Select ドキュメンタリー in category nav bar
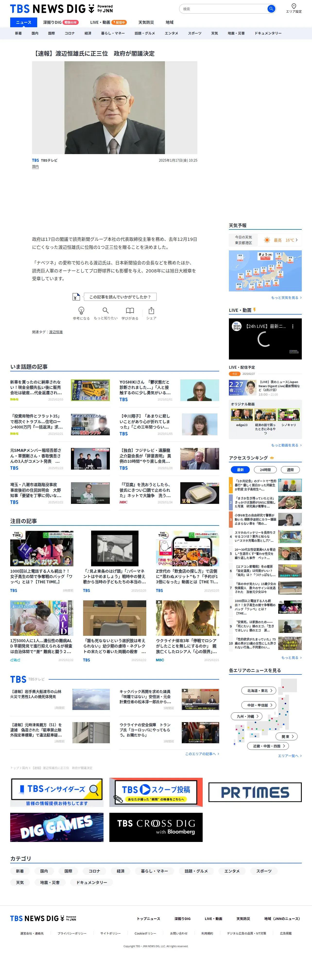Viewport: 312px width, 980px height. (x=268, y=33)
